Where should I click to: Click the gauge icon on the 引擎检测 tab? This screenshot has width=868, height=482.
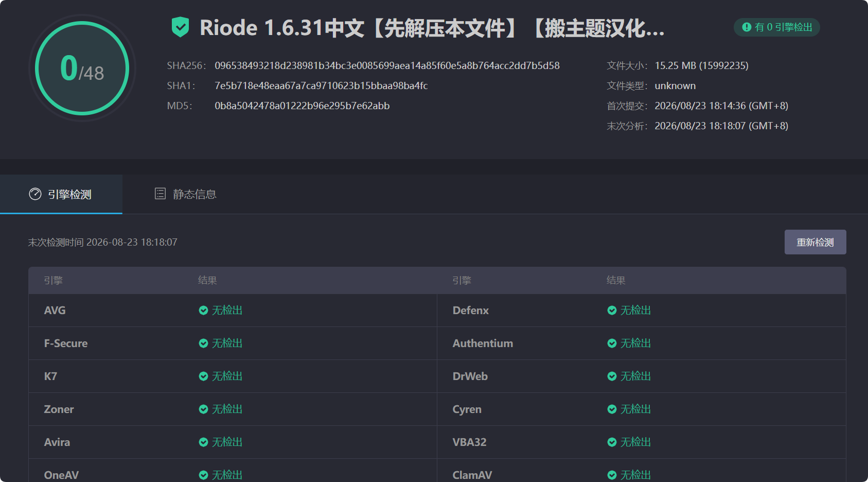(35, 194)
